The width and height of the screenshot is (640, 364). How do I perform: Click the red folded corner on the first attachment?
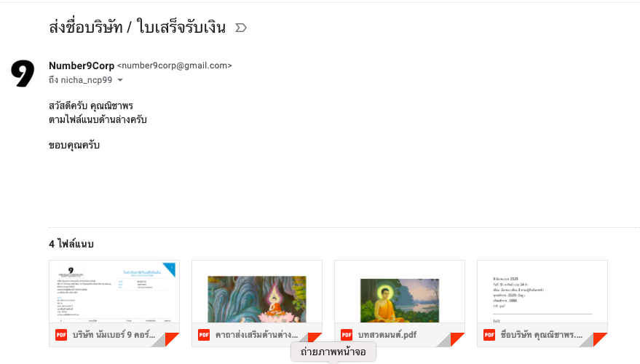[172, 339]
